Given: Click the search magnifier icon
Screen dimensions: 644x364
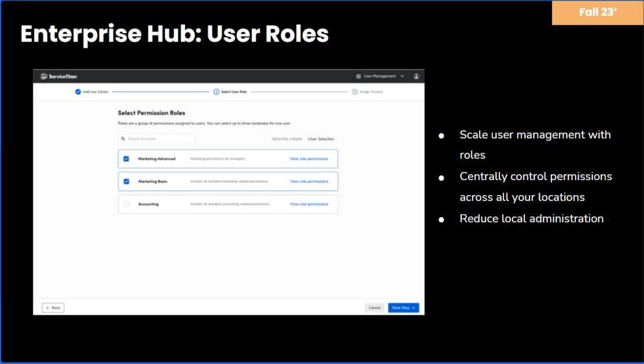Looking at the screenshot, I should (x=123, y=139).
